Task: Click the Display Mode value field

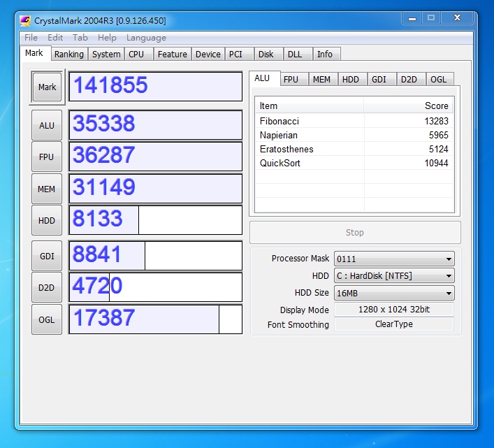Action: [x=394, y=310]
